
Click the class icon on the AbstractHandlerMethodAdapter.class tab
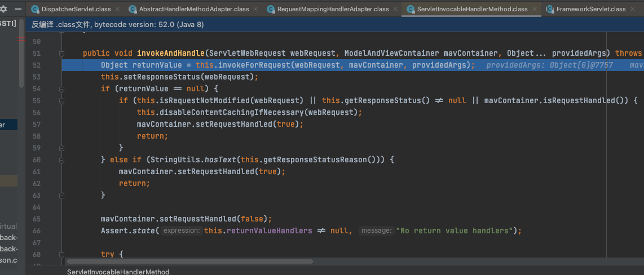click(133, 9)
